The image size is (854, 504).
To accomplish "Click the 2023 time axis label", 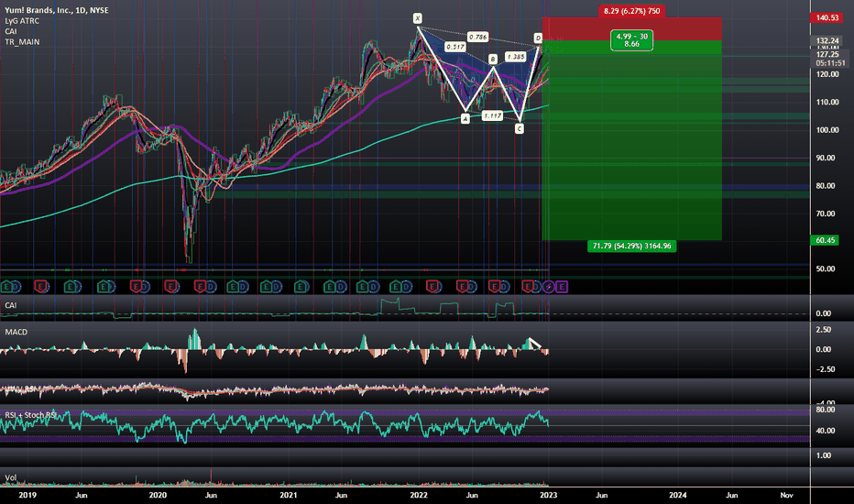I will click(549, 495).
